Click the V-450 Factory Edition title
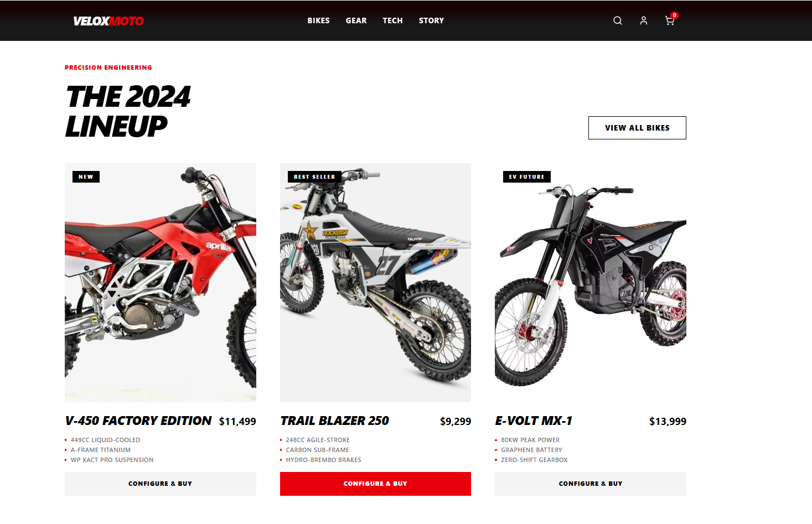Image resolution: width=812 pixels, height=524 pixels. (x=138, y=421)
